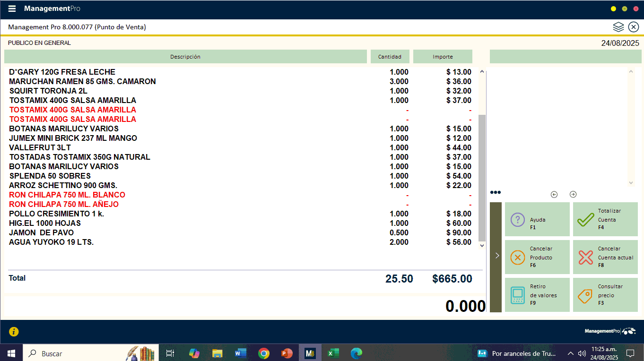Open Consultar precio F3
This screenshot has width=644, height=361.
point(605,295)
